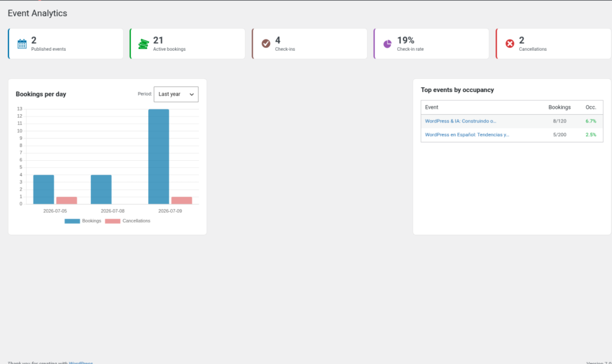
Task: Toggle the Cancellations legend item in chart
Action: (128, 221)
